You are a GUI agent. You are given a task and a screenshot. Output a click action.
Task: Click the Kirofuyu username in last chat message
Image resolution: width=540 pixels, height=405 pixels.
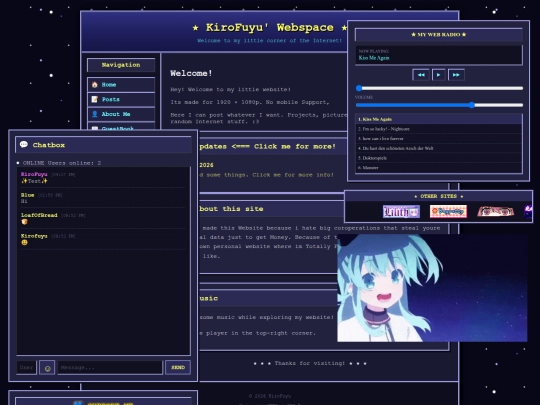click(34, 236)
